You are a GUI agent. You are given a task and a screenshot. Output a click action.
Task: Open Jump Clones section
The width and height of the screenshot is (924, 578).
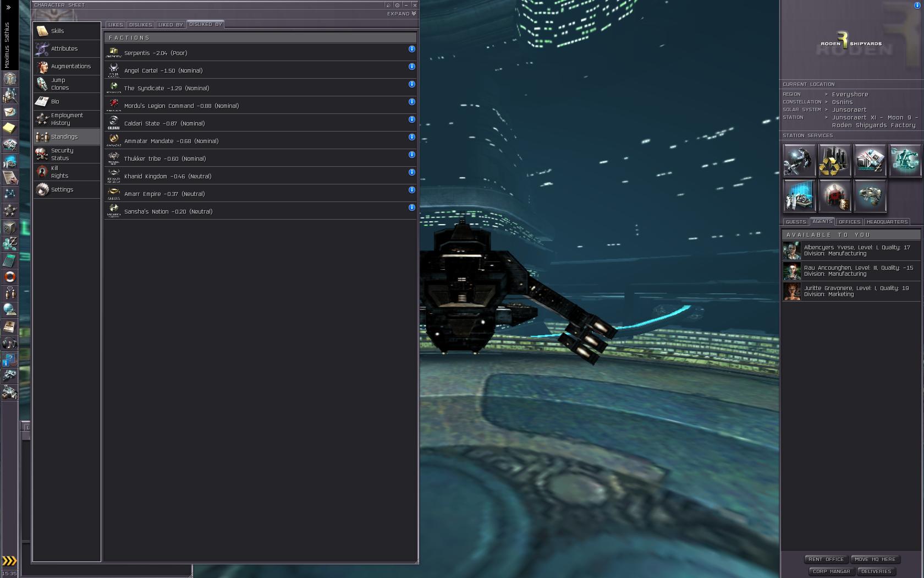[x=67, y=84]
